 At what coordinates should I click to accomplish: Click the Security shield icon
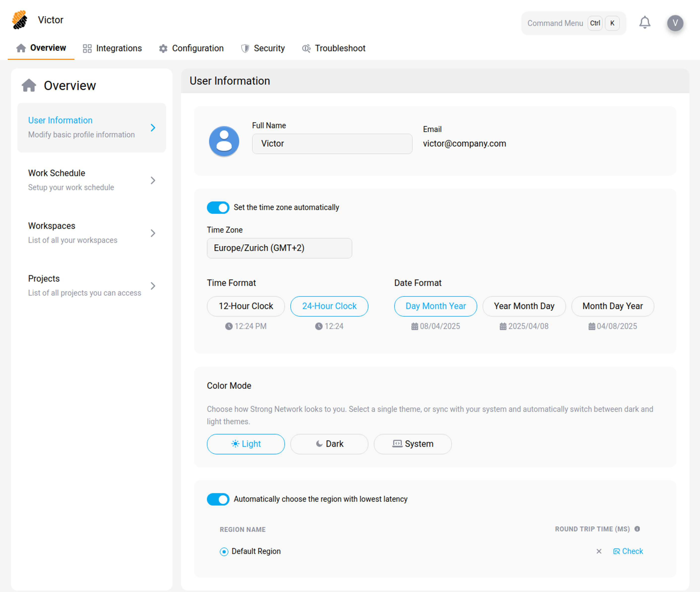(245, 48)
